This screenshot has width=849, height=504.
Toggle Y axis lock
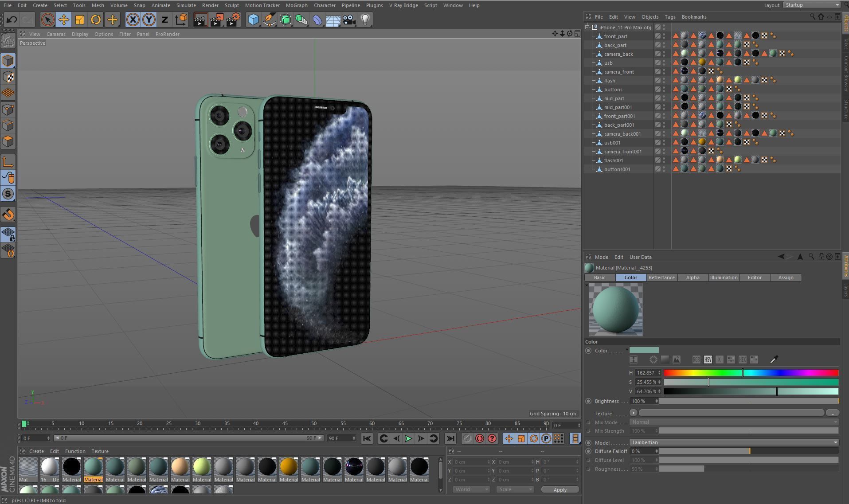(x=149, y=20)
